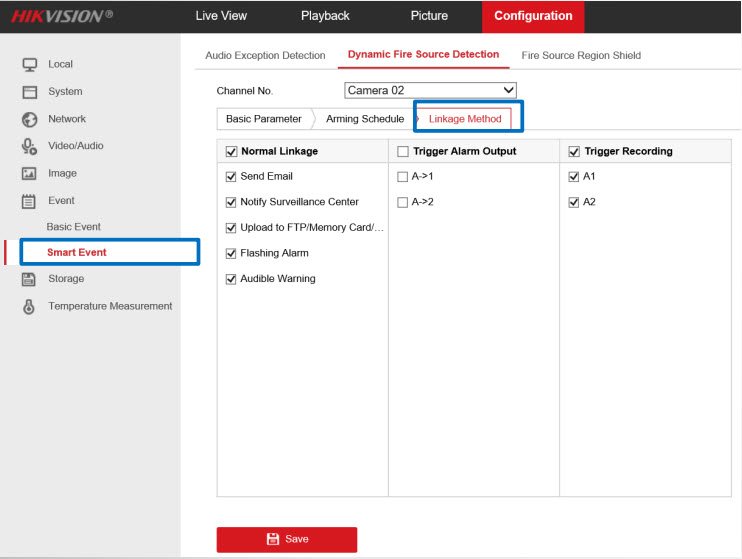Select the Arming Schedule step tab

(365, 119)
